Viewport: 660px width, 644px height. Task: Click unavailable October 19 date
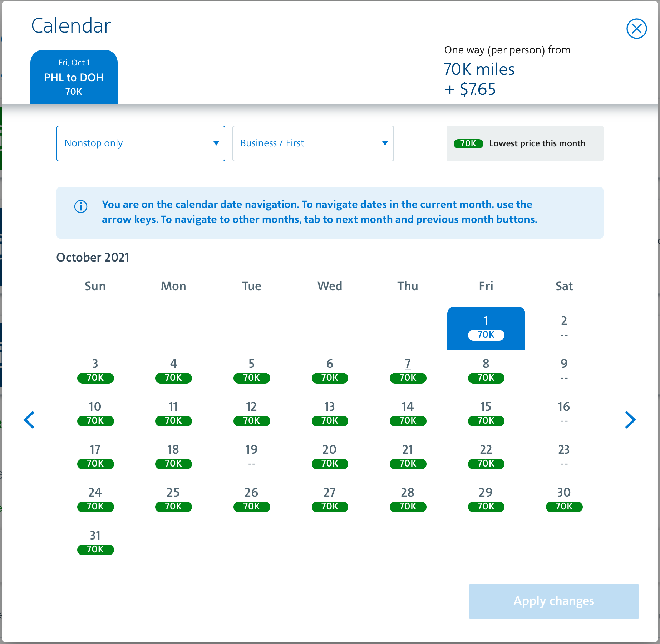(252, 457)
